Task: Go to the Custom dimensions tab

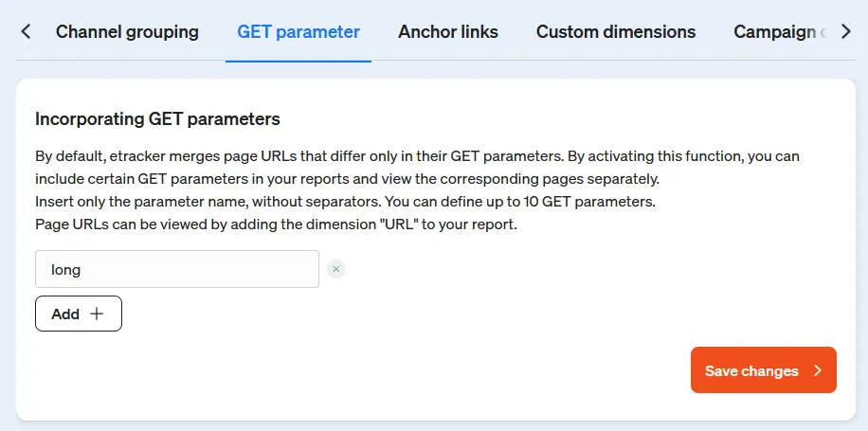Action: [x=616, y=32]
